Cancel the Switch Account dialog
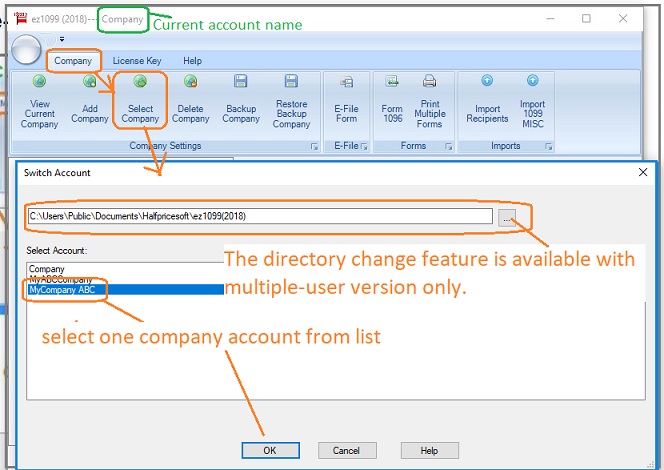664x470 pixels. (346, 451)
